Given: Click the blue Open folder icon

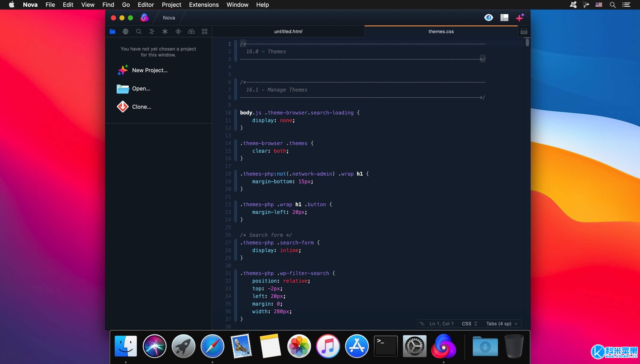Looking at the screenshot, I should point(123,89).
